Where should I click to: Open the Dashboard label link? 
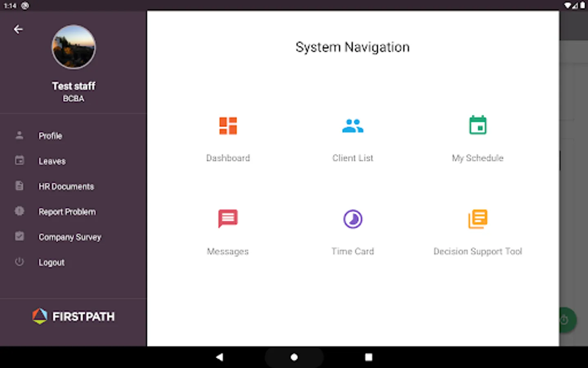tap(228, 158)
